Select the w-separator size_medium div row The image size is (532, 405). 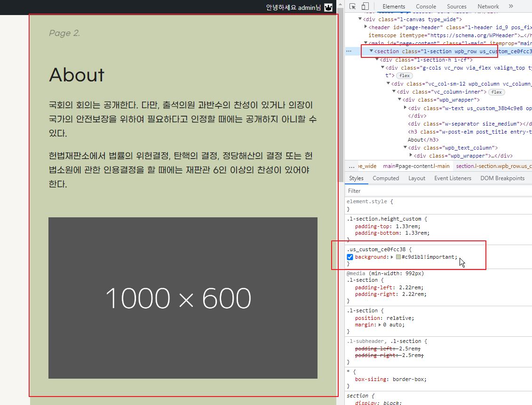pos(469,124)
